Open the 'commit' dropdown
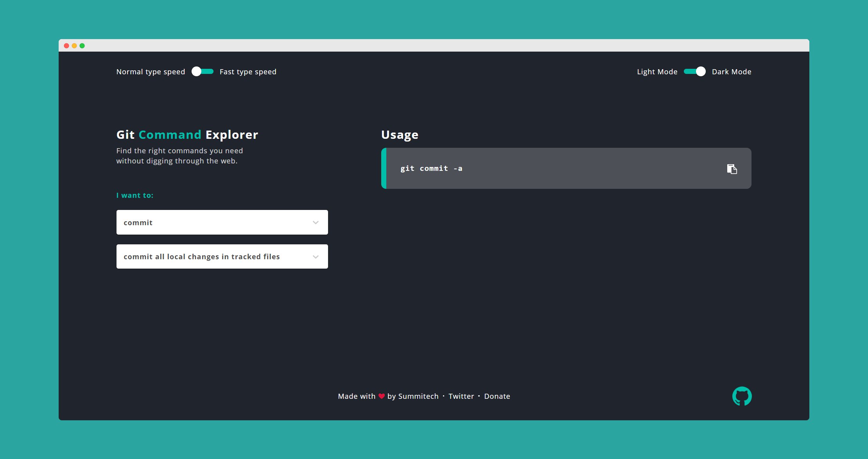The height and width of the screenshot is (459, 868). [x=222, y=222]
